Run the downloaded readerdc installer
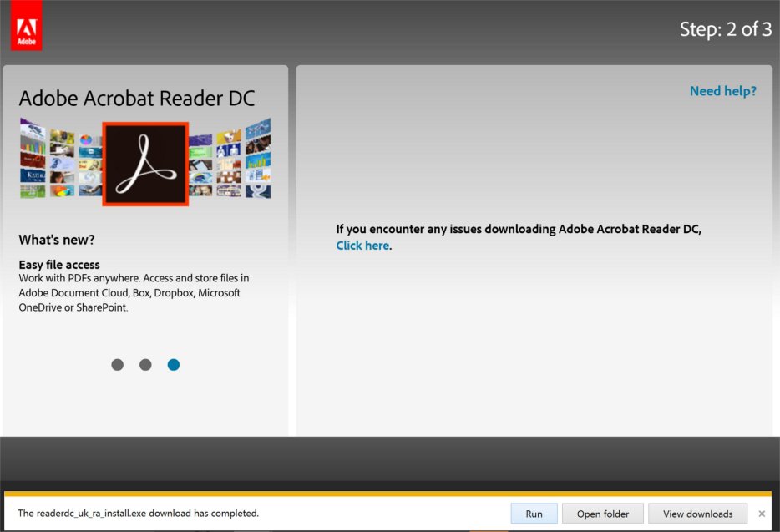Screen dimensions: 780x532 click(534, 514)
